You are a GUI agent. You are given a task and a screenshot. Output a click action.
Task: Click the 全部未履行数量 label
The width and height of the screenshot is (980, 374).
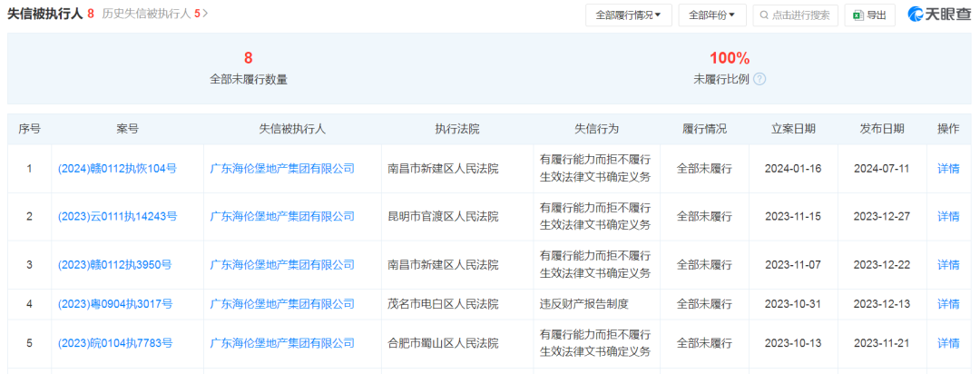(248, 79)
